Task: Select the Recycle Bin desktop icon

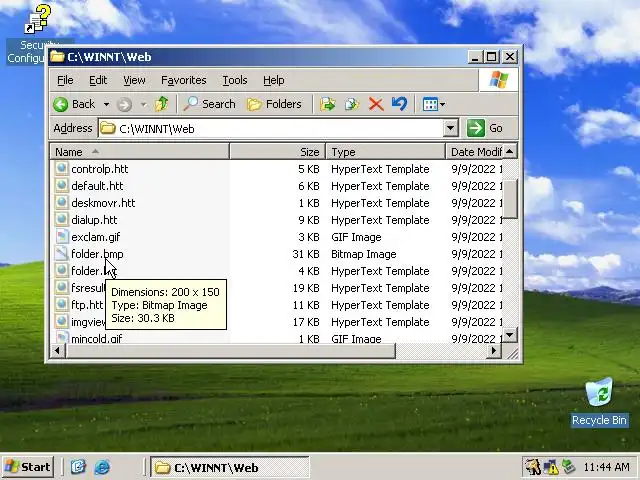Action: pos(599,402)
